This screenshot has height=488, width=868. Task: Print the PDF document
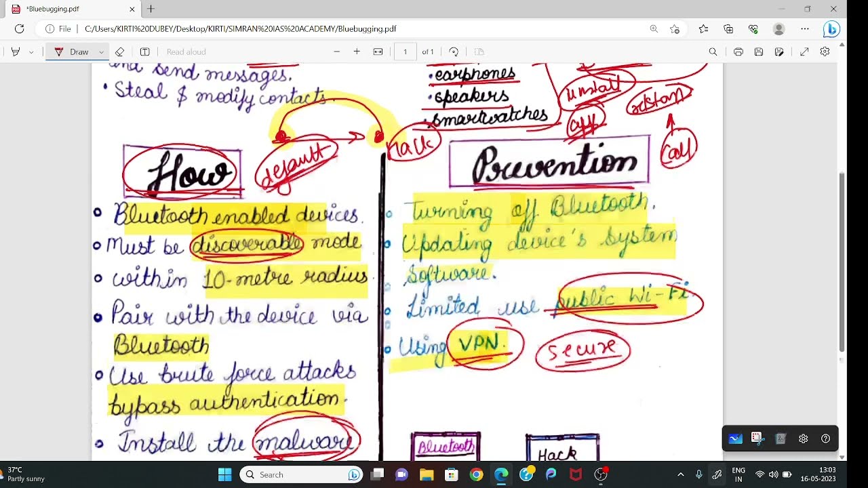pyautogui.click(x=738, y=52)
